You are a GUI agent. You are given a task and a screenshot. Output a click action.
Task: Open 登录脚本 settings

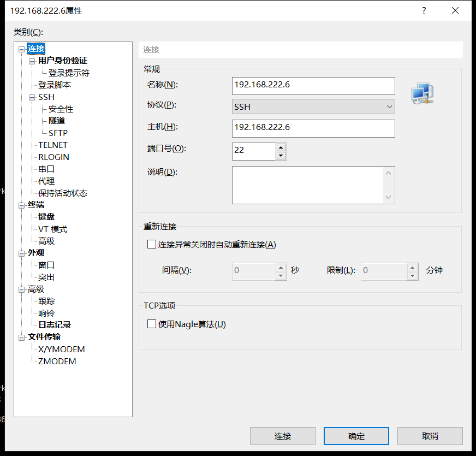click(x=55, y=85)
